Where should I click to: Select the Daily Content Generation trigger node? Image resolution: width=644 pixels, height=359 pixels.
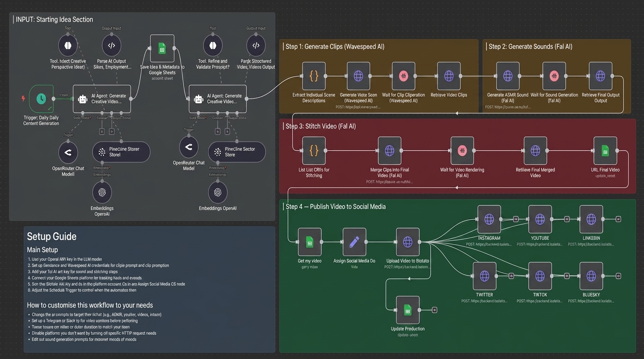(41, 99)
